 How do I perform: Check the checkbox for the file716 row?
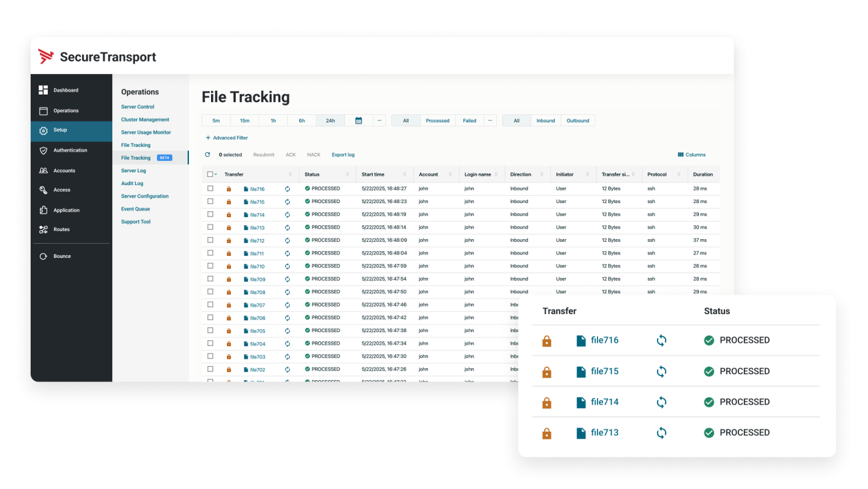tap(210, 189)
